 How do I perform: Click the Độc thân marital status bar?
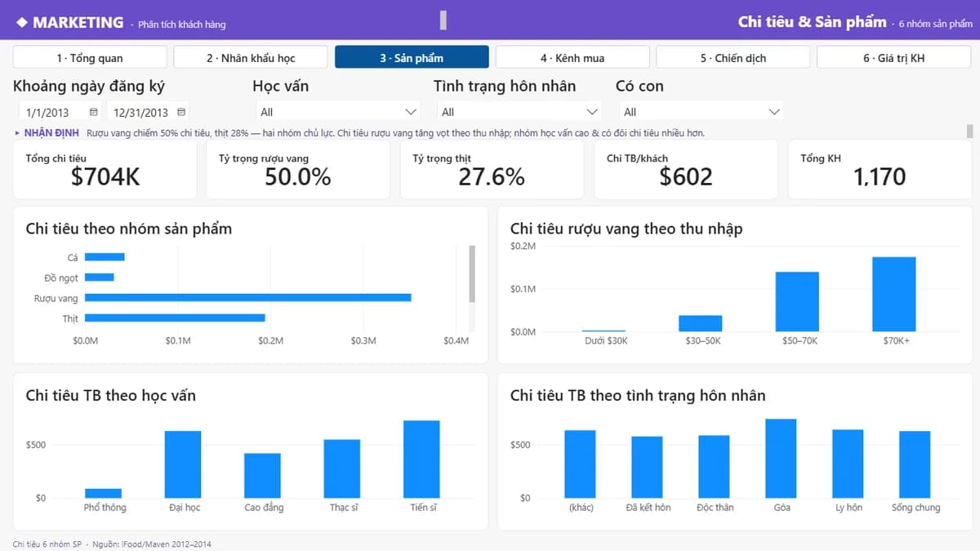pos(714,466)
